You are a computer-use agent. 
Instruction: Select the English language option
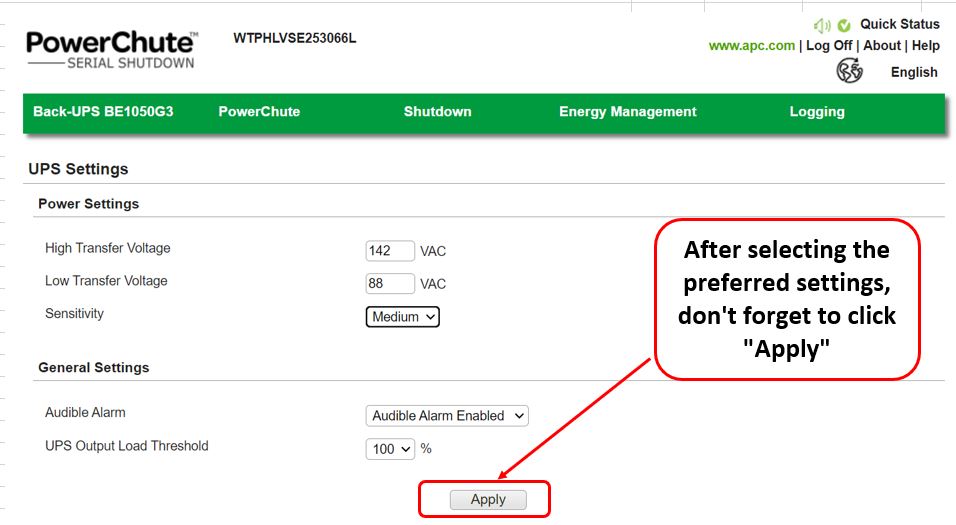[914, 72]
